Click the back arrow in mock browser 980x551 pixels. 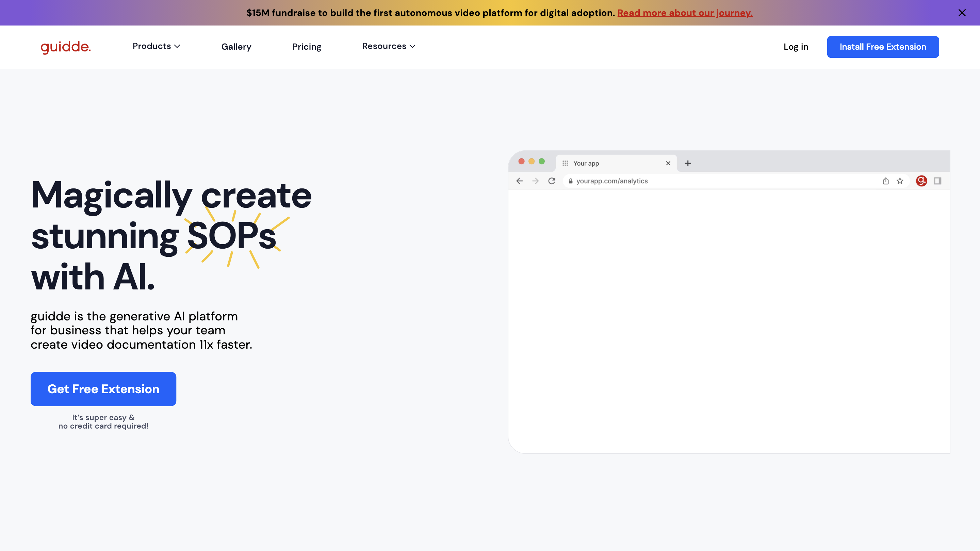click(x=520, y=181)
